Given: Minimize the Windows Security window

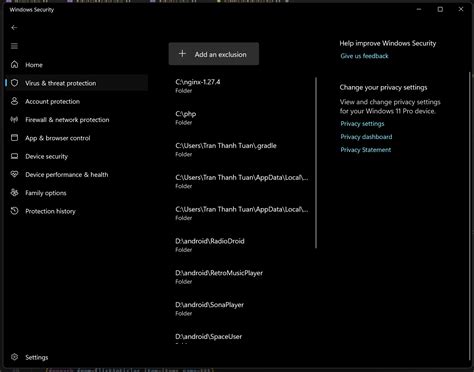Looking at the screenshot, I should [x=419, y=9].
